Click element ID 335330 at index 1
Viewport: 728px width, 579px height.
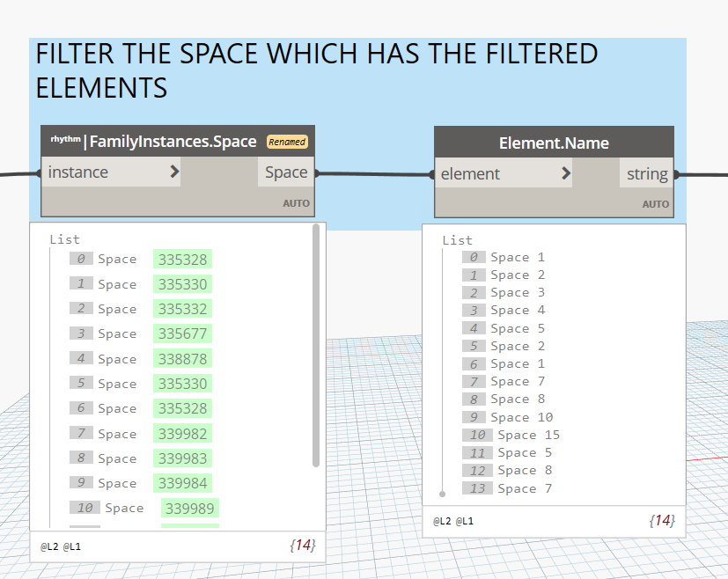coord(182,284)
